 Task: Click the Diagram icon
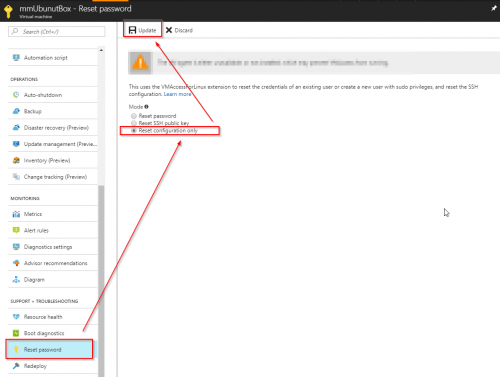[x=16, y=279]
